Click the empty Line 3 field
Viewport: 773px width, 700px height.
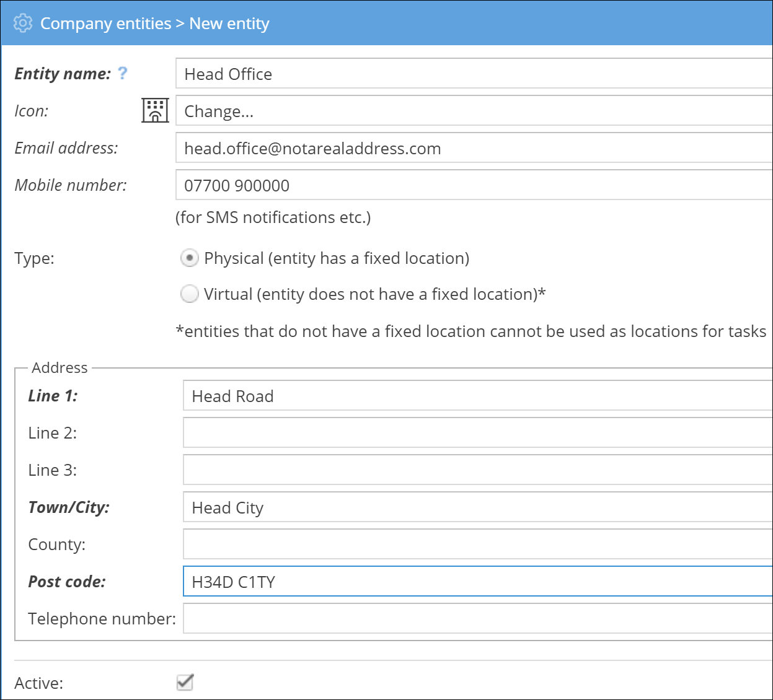tap(477, 470)
